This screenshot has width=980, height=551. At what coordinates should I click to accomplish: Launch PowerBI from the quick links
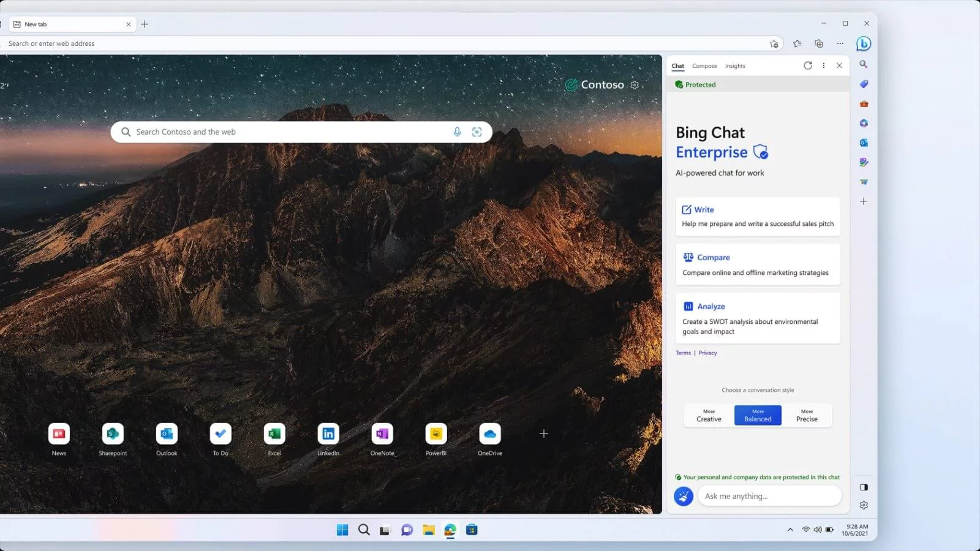[x=436, y=435]
